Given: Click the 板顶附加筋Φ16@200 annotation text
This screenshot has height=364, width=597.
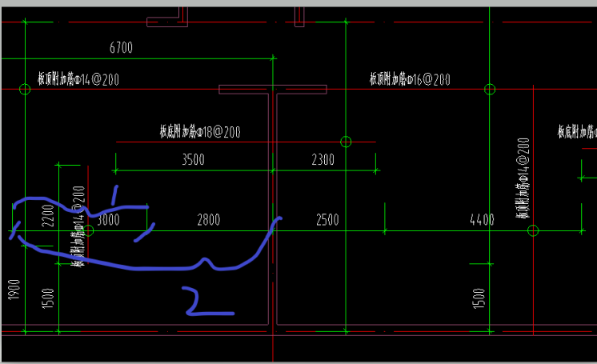Looking at the screenshot, I should [x=410, y=79].
